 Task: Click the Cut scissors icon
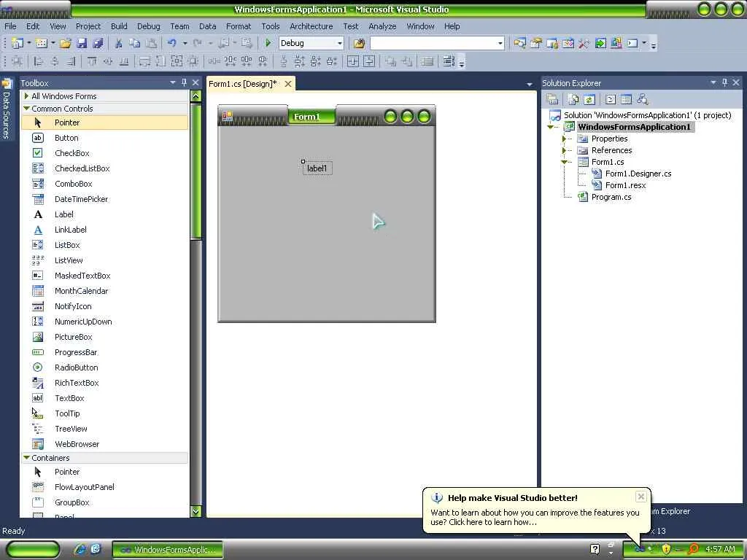pos(119,43)
